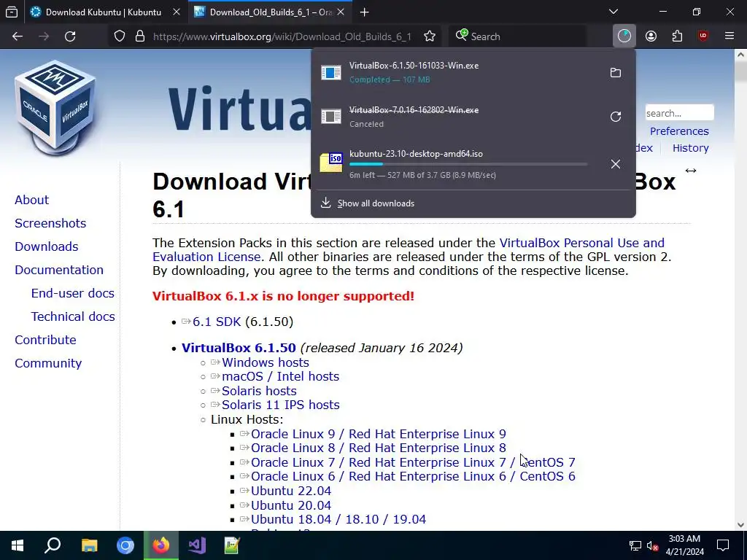Open the About sidebar link
Viewport: 747px width, 560px height.
[31, 200]
